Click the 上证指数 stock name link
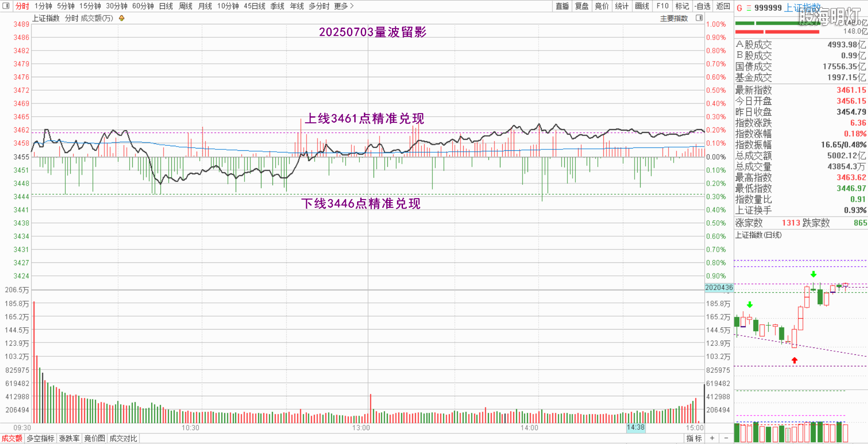This screenshot has height=444, width=868. click(802, 8)
